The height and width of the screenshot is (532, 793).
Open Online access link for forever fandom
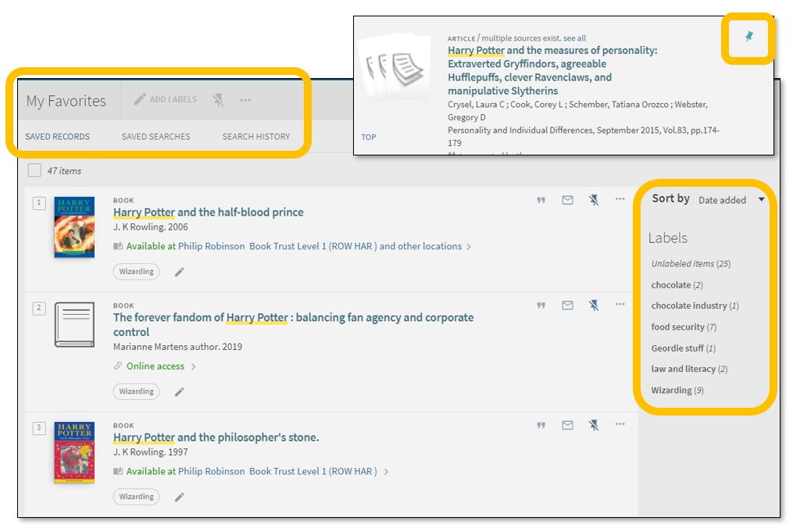click(155, 366)
